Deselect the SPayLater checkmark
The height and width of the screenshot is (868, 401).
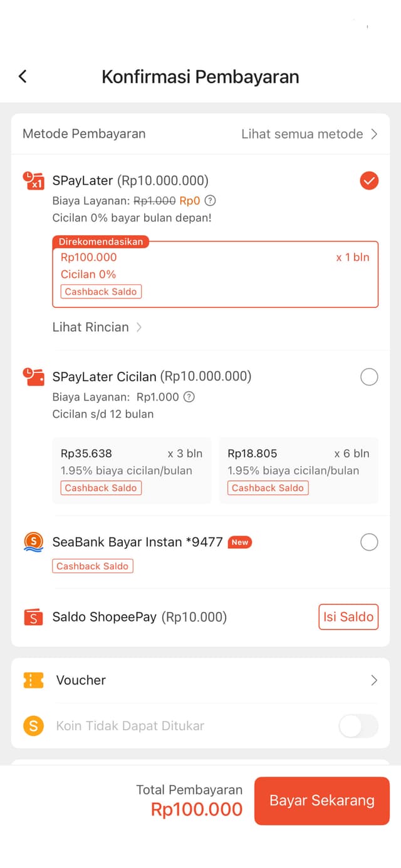(x=369, y=181)
